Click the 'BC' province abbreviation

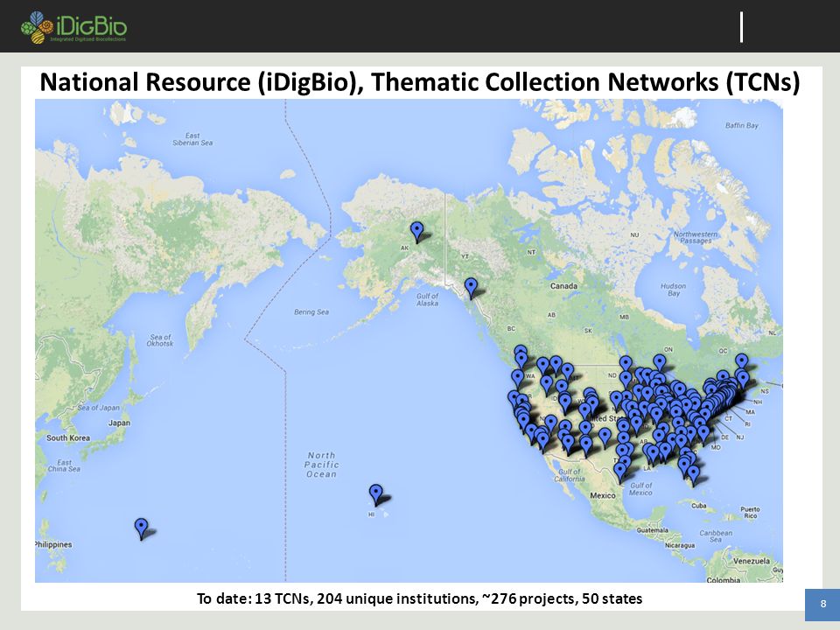pyautogui.click(x=511, y=328)
